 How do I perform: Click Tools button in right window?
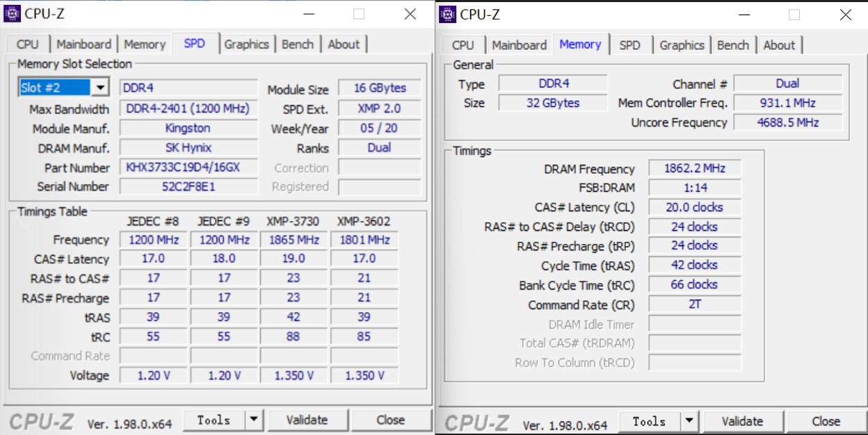tap(650, 420)
